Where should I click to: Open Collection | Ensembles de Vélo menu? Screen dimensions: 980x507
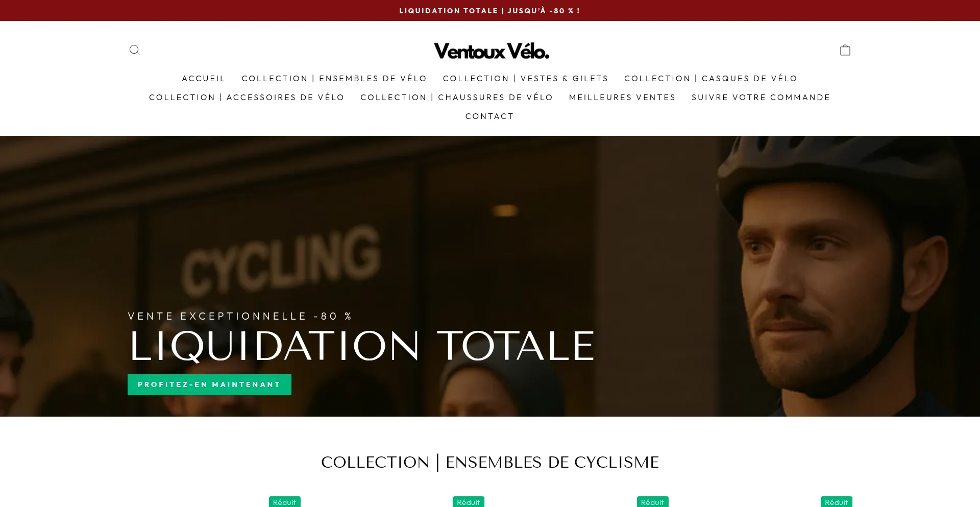(x=334, y=79)
